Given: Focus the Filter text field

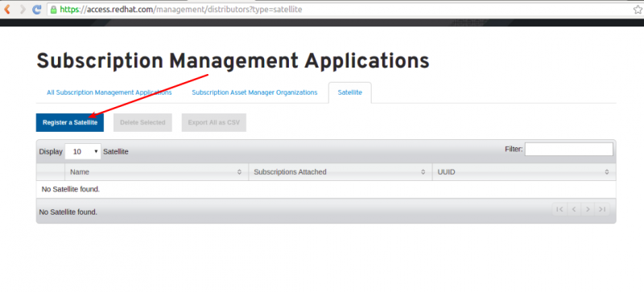Looking at the screenshot, I should (569, 149).
